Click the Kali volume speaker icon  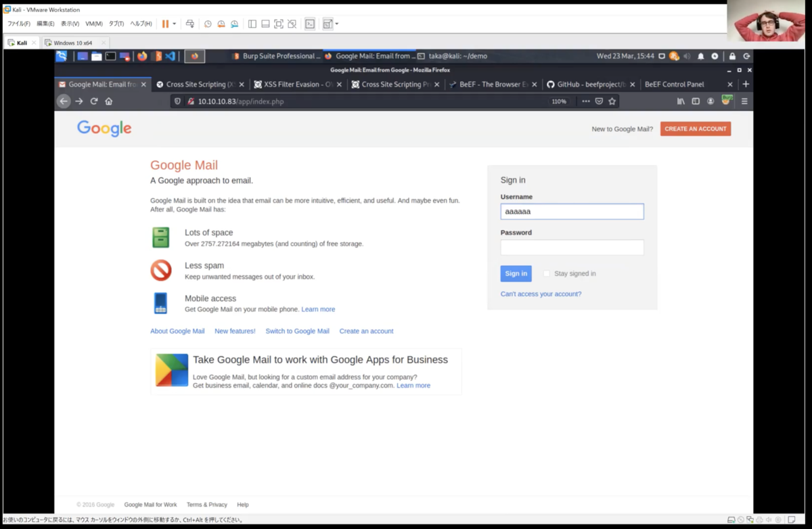tap(687, 56)
